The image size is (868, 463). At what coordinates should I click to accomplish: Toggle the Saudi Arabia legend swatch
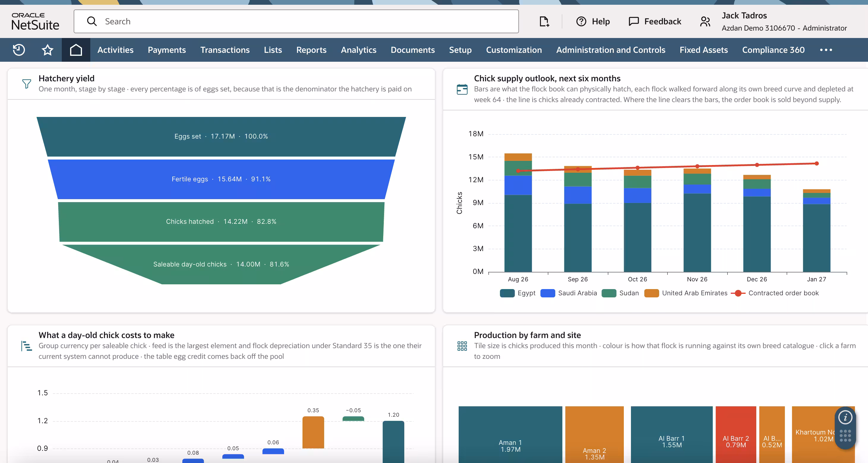coord(547,293)
